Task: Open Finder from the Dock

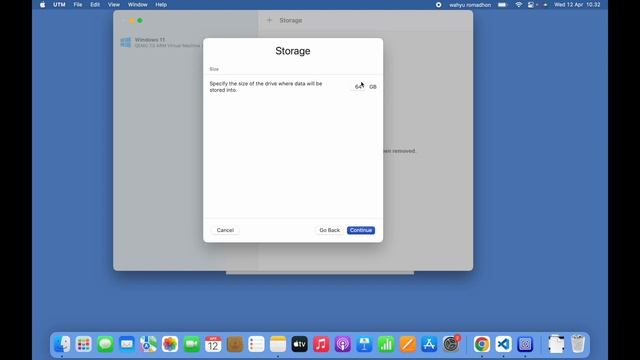Action: tap(62, 344)
